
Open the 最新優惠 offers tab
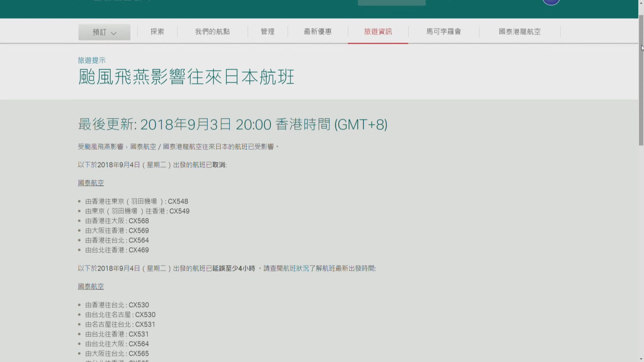click(317, 32)
